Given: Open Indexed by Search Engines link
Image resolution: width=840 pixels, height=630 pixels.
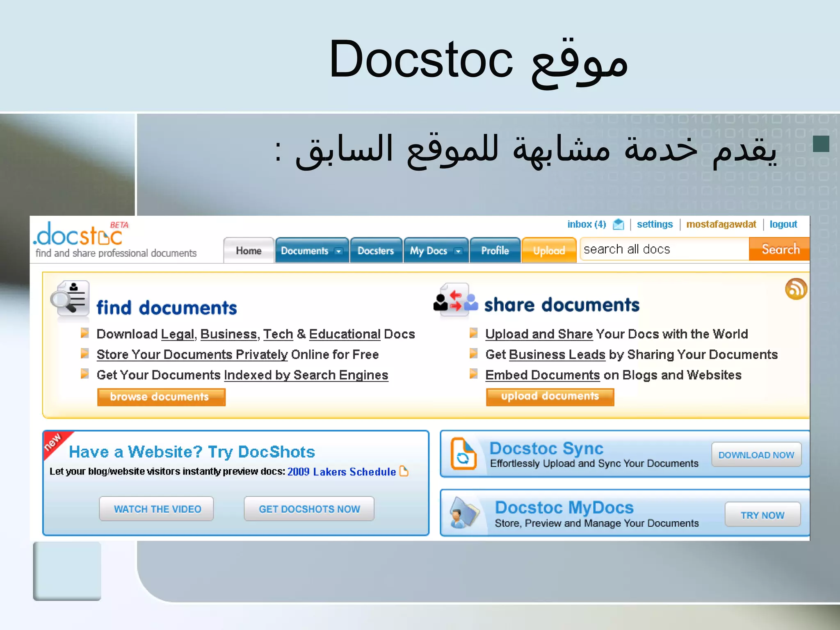Looking at the screenshot, I should pos(306,375).
